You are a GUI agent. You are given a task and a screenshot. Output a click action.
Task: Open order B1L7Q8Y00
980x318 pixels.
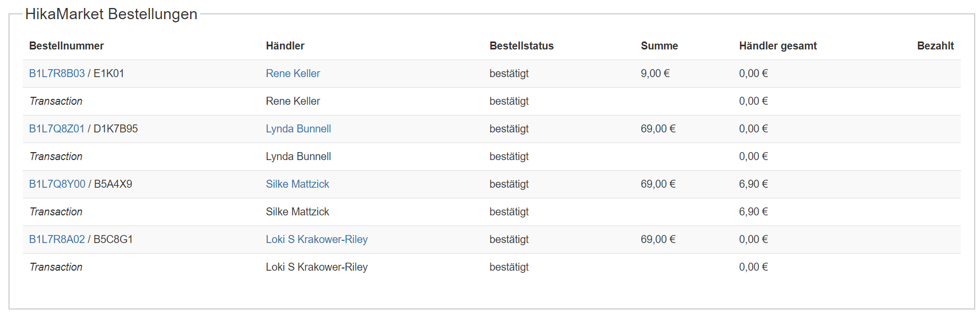coord(57,184)
